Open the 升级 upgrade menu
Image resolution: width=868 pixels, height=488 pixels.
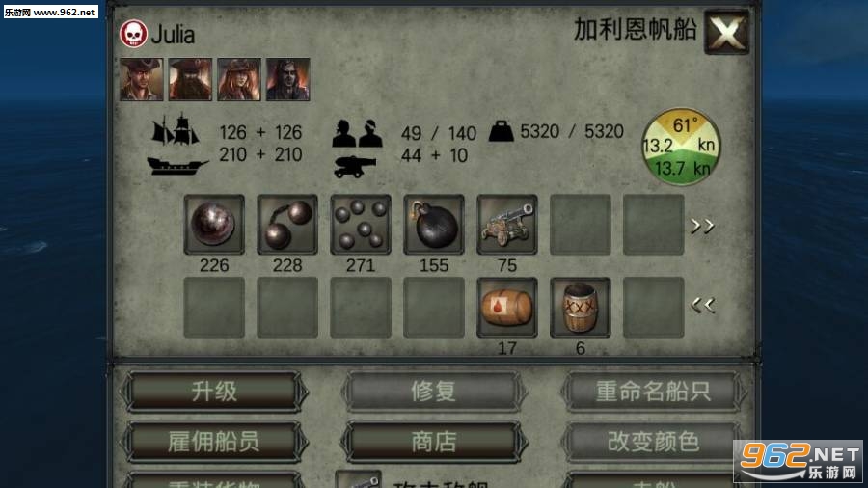(x=214, y=392)
